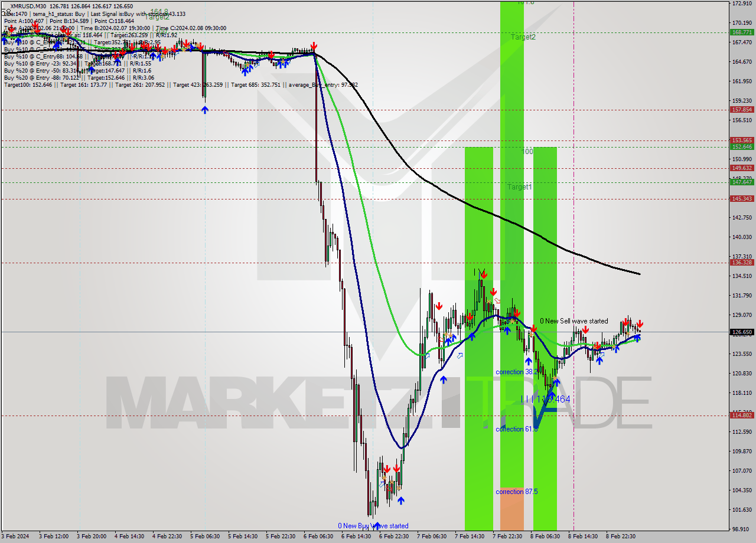Click the red 149.632 price level tag
Viewport: 756px width, 543px height.
(x=742, y=168)
